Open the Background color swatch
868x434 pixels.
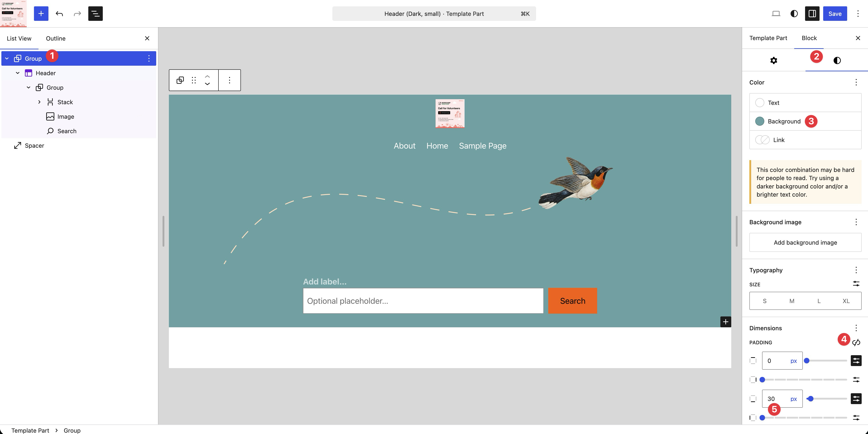pos(760,121)
